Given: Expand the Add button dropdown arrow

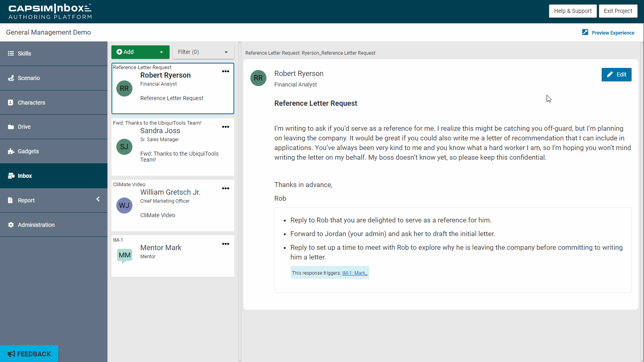Looking at the screenshot, I should point(161,52).
